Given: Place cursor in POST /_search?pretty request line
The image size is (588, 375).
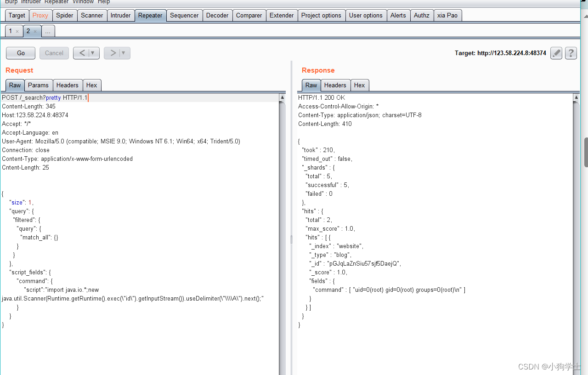Looking at the screenshot, I should (x=45, y=98).
